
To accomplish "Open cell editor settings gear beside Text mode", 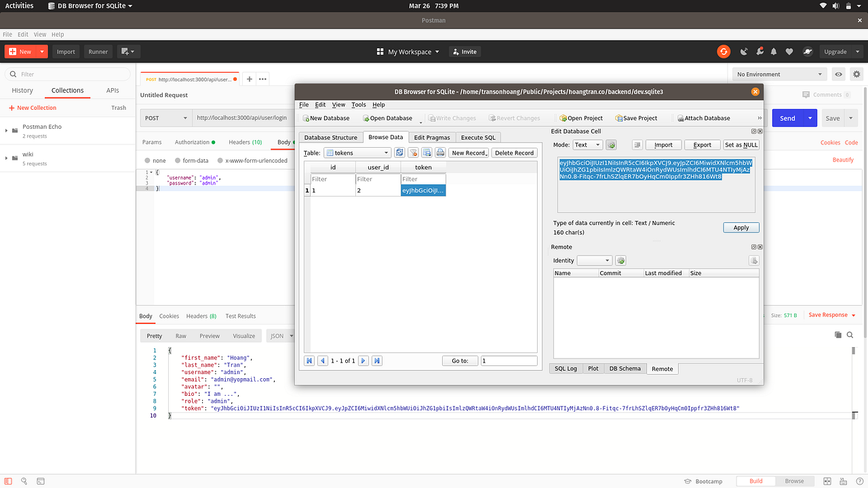I will click(610, 144).
